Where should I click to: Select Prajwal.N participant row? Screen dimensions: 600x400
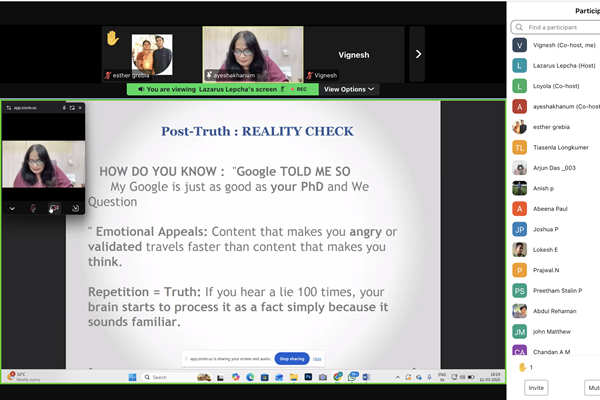pos(556,270)
